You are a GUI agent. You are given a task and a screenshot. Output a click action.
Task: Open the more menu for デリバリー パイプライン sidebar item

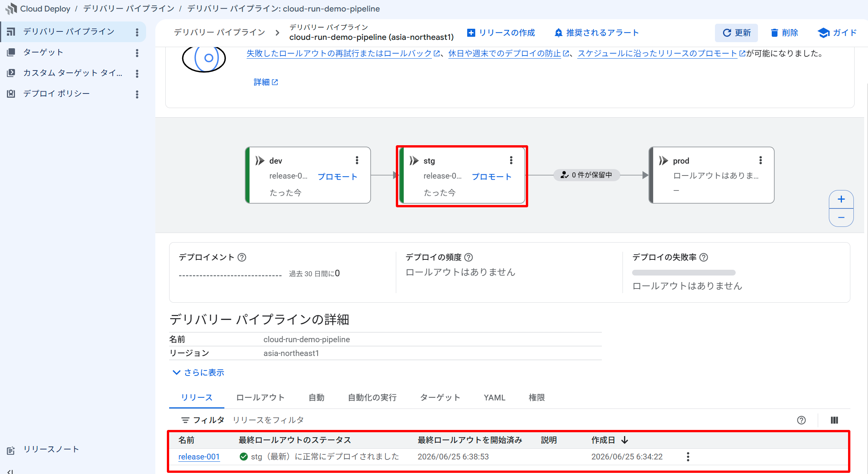137,32
